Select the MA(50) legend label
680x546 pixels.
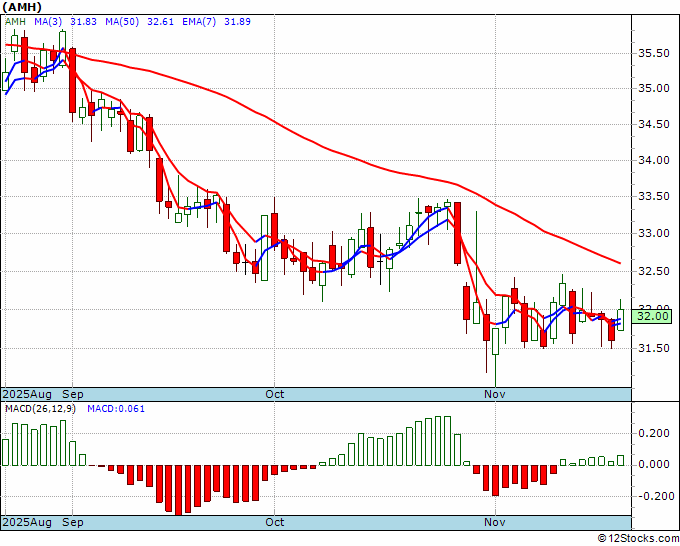[x=122, y=21]
